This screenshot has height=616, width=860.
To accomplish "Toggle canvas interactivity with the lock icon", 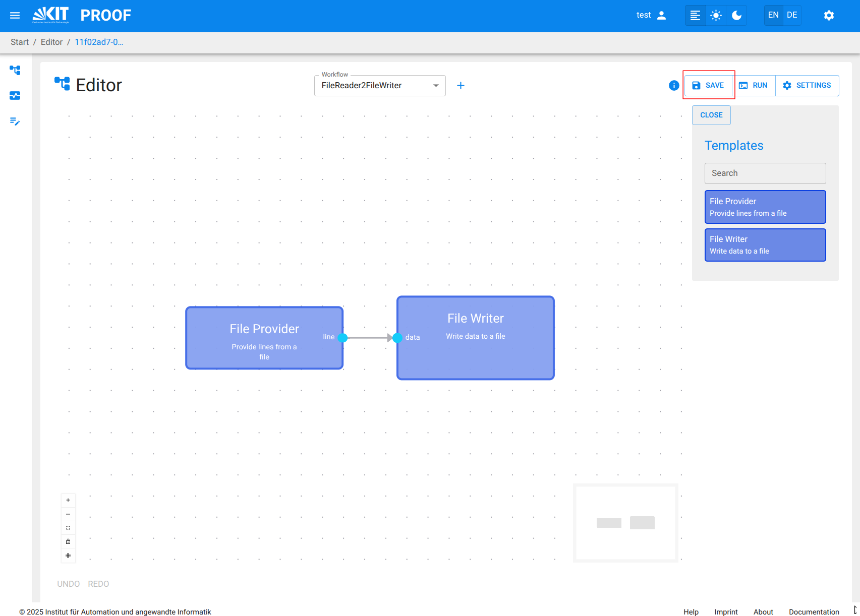I will pyautogui.click(x=68, y=541).
